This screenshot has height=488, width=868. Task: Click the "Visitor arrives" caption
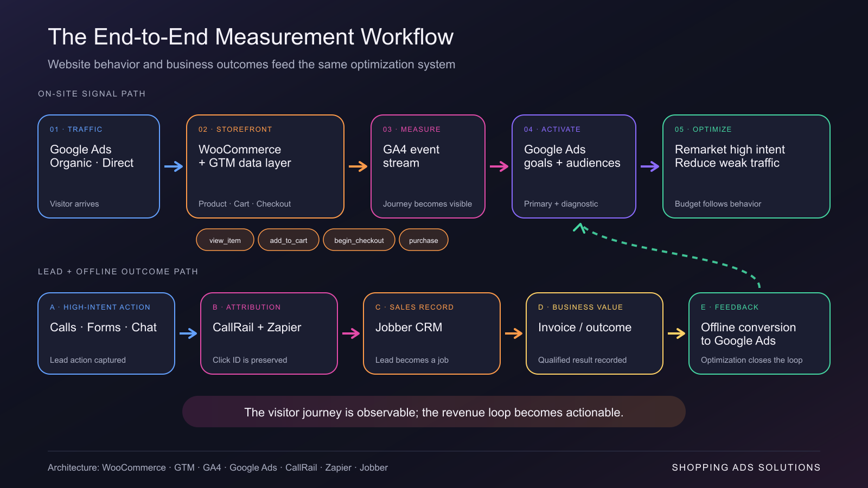tap(74, 204)
